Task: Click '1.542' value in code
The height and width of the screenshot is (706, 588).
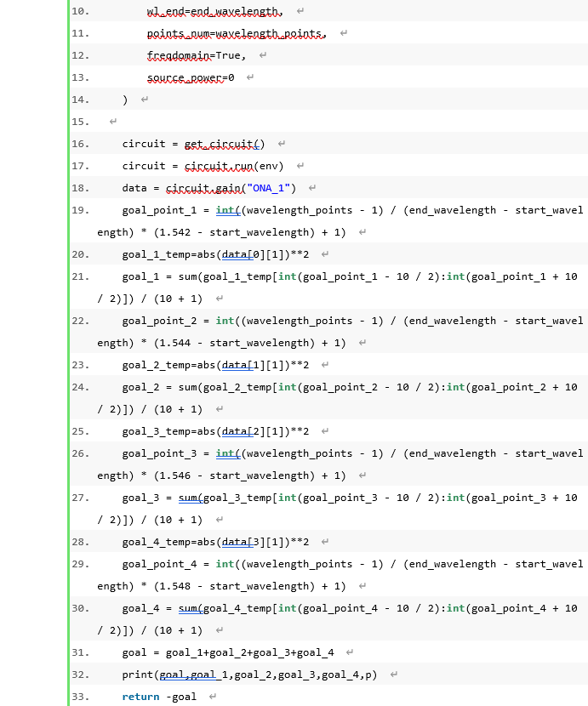Action: [x=174, y=232]
